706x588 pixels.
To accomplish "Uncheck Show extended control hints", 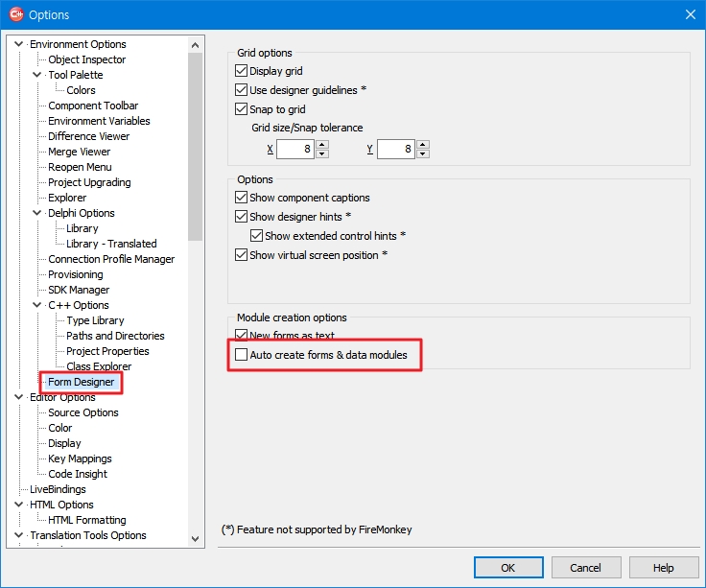I will [257, 236].
